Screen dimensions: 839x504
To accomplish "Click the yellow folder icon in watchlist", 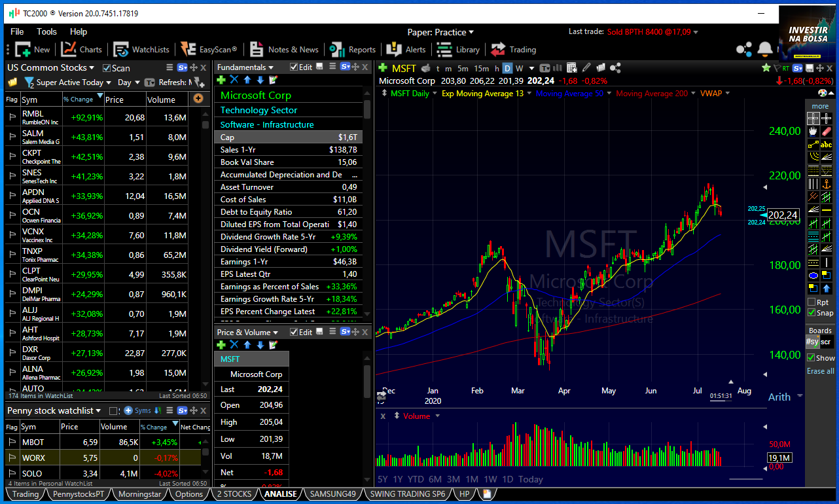I will (12, 82).
